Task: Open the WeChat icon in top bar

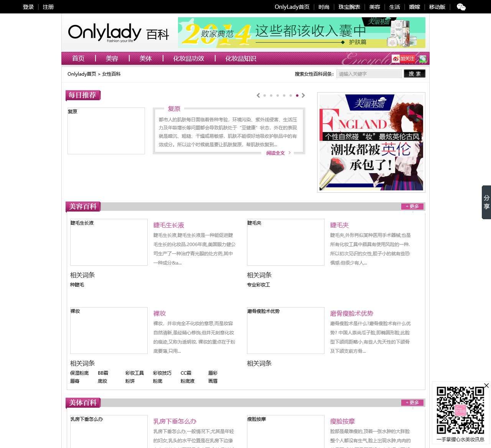Action: [461, 7]
